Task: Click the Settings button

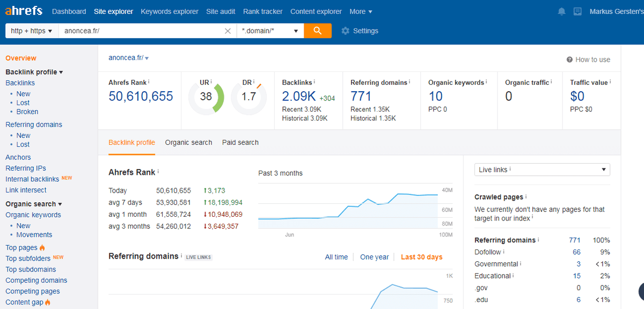Action: tap(360, 31)
